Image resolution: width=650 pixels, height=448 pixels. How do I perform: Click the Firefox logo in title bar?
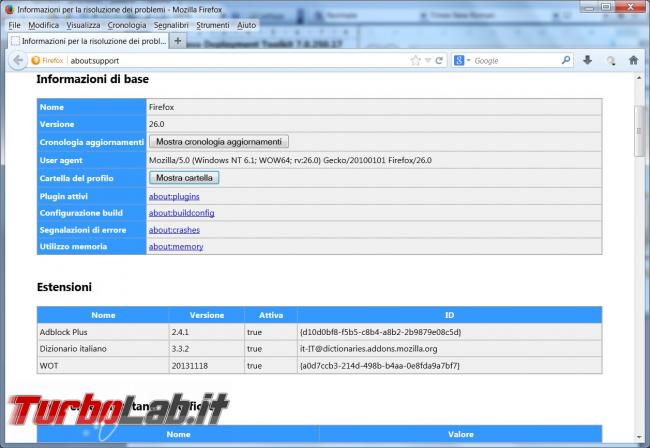[x=10, y=9]
